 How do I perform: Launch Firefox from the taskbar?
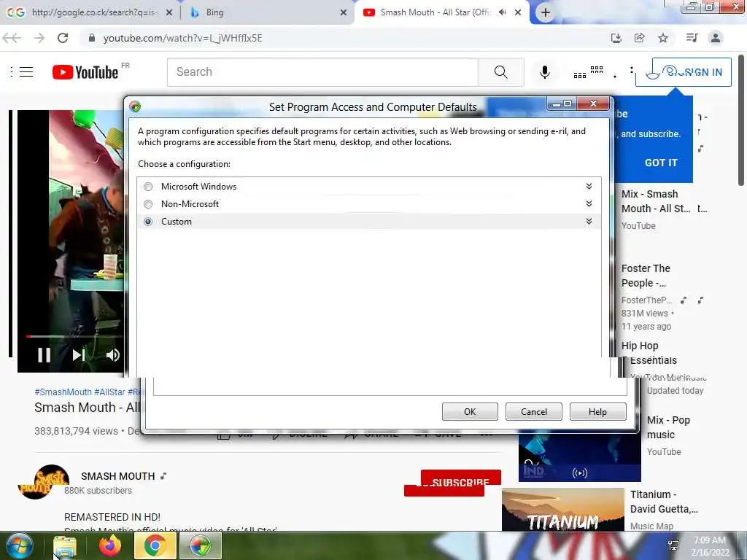point(110,545)
